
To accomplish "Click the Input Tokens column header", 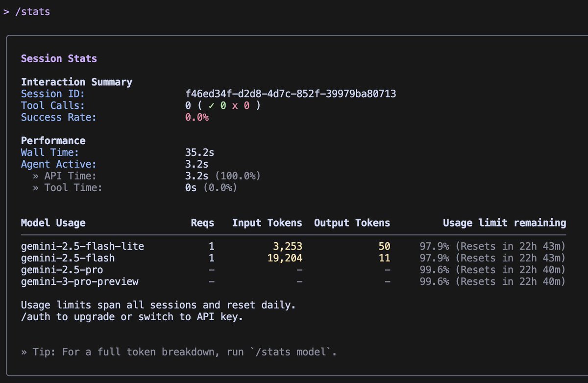I will pyautogui.click(x=268, y=223).
